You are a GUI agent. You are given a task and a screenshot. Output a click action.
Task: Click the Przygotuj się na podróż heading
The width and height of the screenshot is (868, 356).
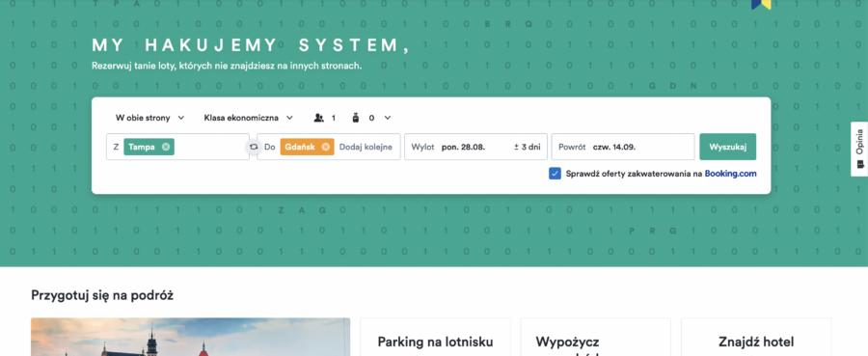tap(102, 295)
